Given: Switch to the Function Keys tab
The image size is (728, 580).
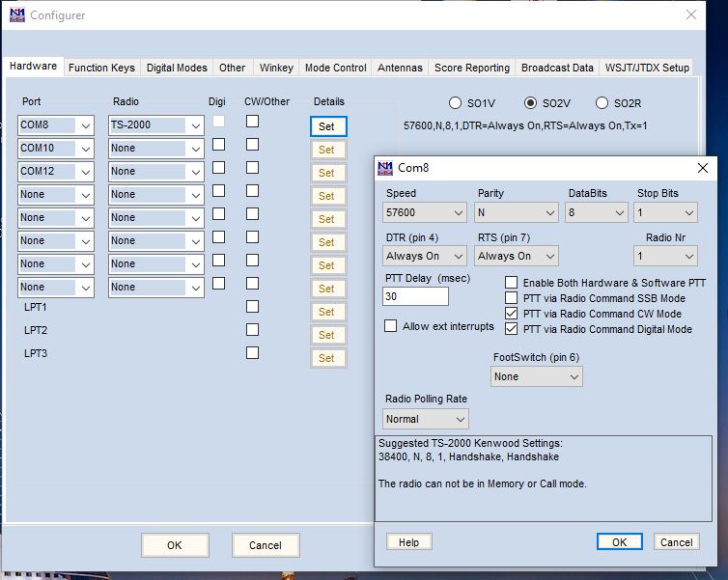Looking at the screenshot, I should pyautogui.click(x=101, y=68).
